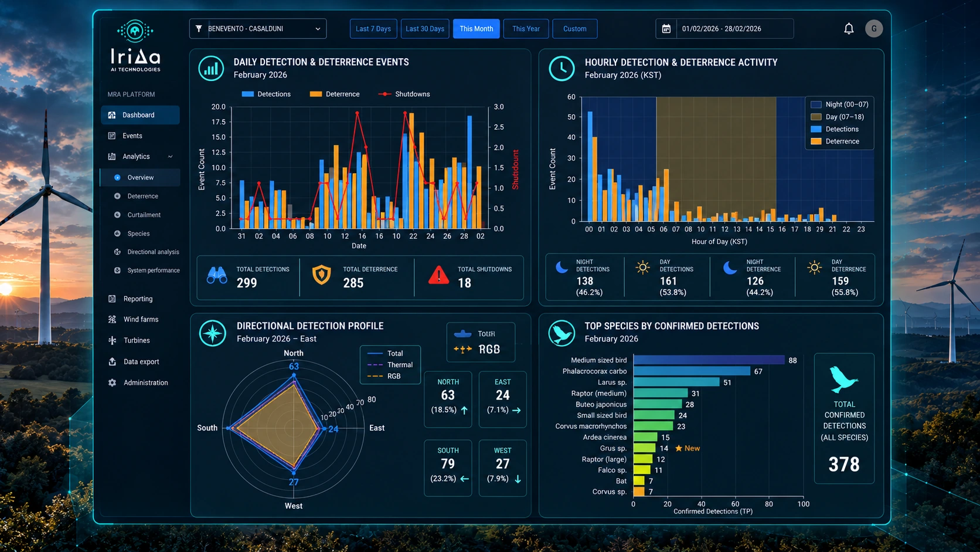Click the Dashboard sidebar icon

(112, 115)
